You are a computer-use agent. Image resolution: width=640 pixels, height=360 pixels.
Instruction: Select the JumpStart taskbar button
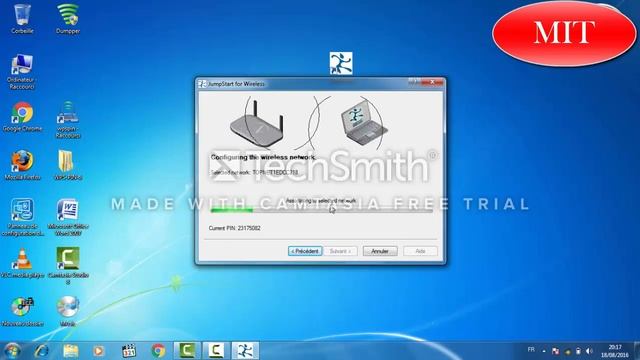point(245,351)
